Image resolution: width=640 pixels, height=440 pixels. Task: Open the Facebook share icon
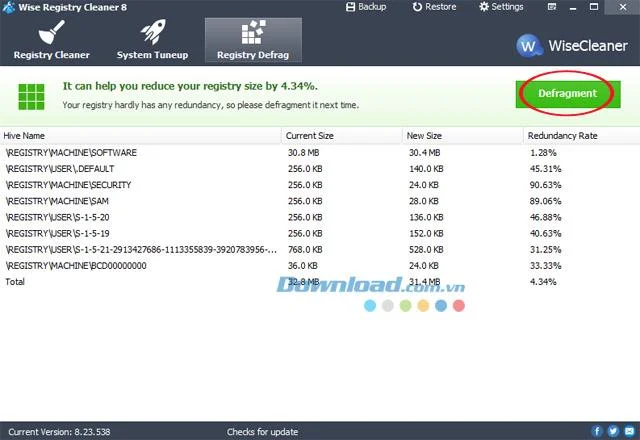(x=596, y=431)
